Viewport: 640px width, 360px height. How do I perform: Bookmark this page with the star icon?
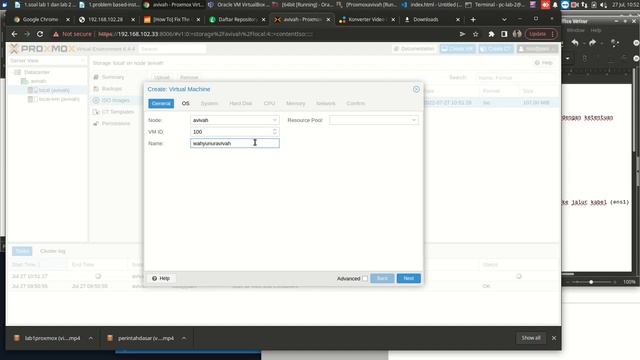pos(476,34)
